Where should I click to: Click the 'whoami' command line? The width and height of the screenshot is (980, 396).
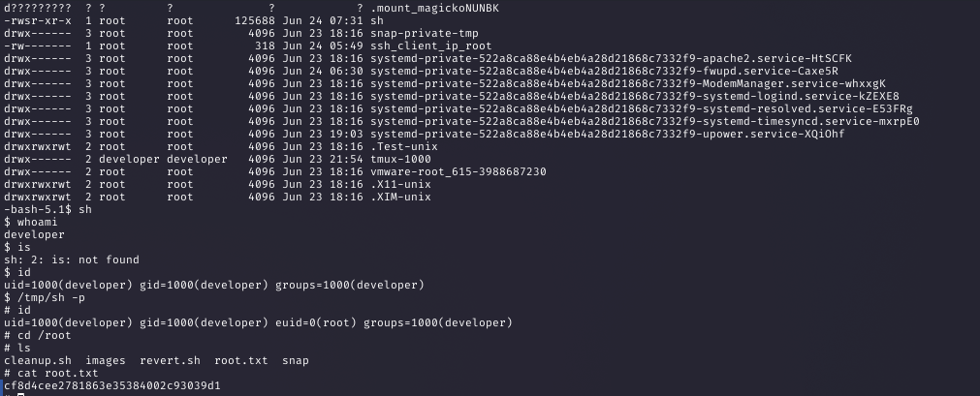click(x=31, y=222)
